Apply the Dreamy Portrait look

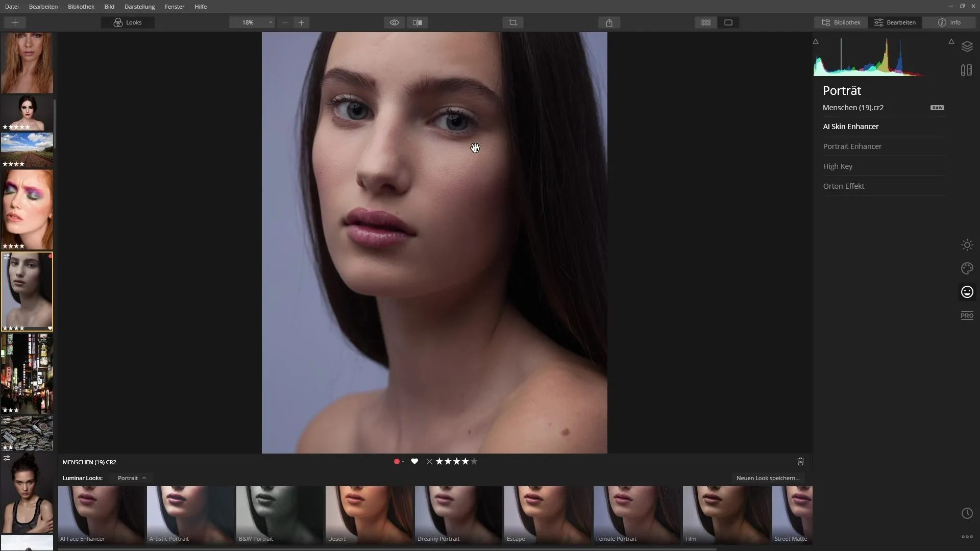click(458, 515)
